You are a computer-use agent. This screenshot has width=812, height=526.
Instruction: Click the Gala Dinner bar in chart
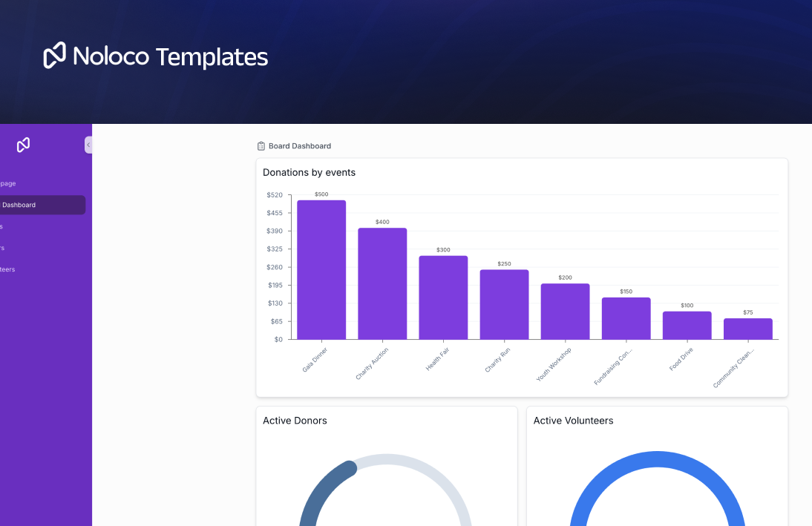321,270
